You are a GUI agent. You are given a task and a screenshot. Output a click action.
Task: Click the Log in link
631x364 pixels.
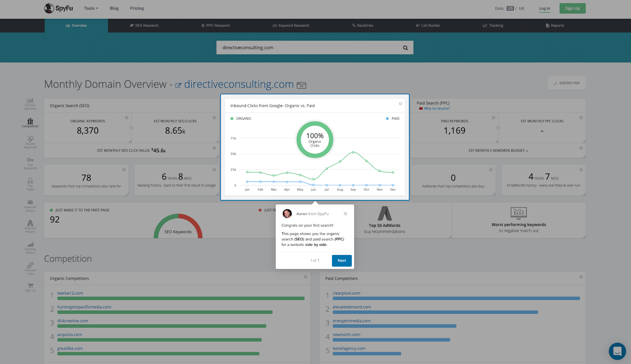coord(545,8)
